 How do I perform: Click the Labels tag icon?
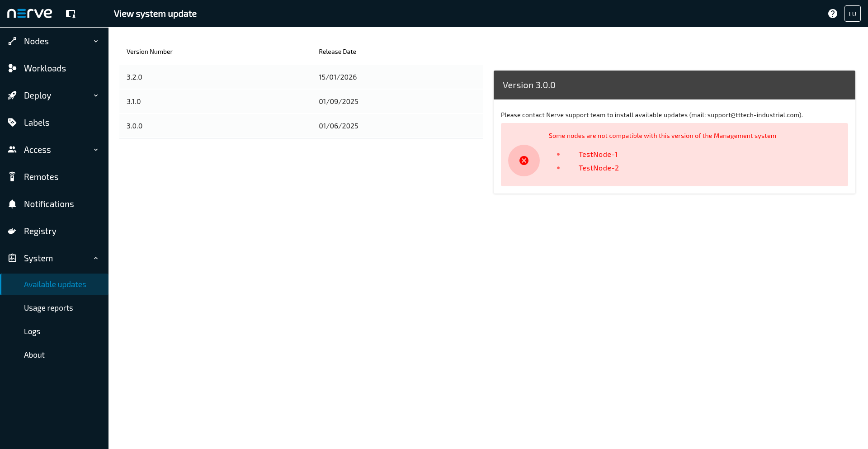point(12,123)
